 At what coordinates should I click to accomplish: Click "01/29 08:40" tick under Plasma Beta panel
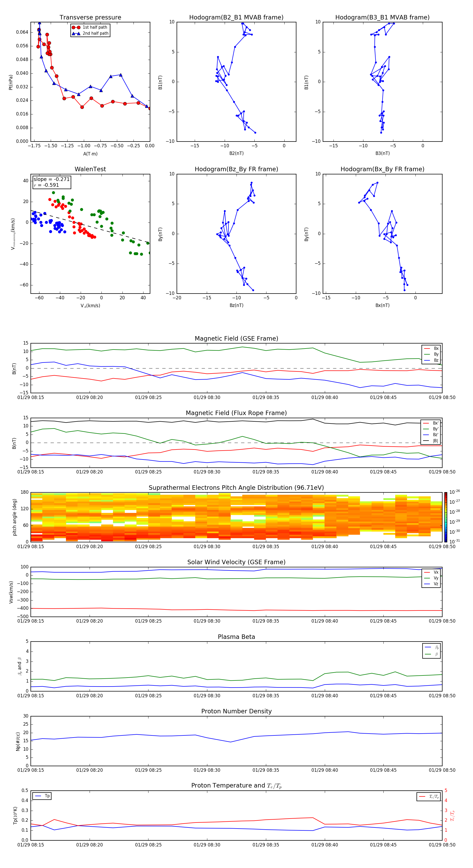(x=325, y=696)
